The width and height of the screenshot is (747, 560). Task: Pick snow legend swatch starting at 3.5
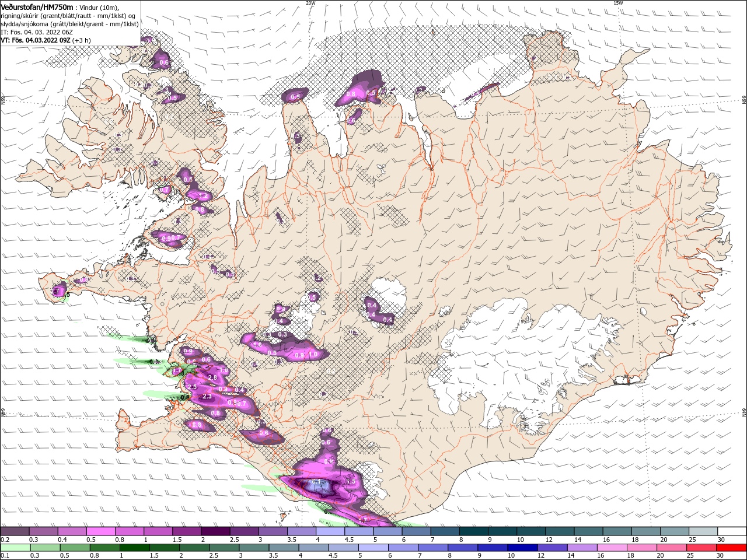(x=301, y=531)
